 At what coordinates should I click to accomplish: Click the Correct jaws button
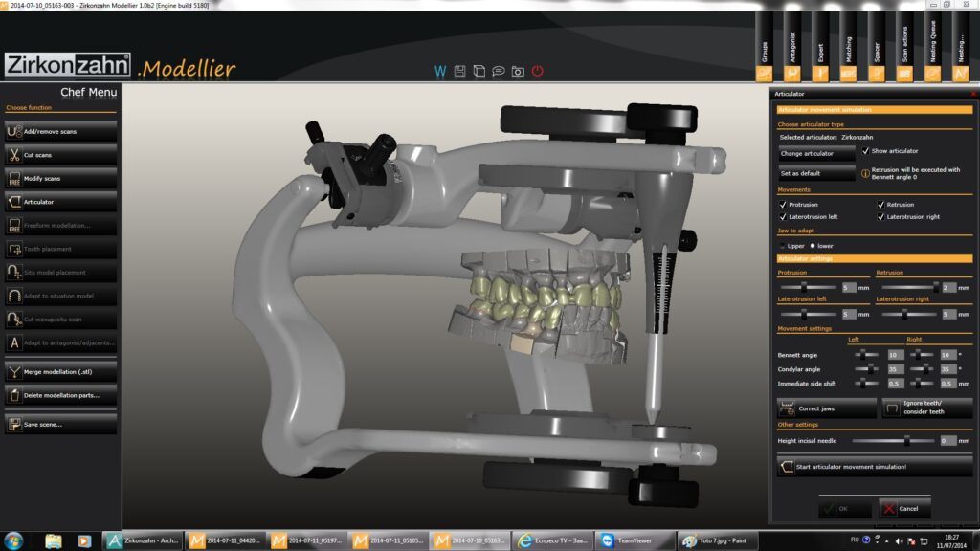(826, 408)
